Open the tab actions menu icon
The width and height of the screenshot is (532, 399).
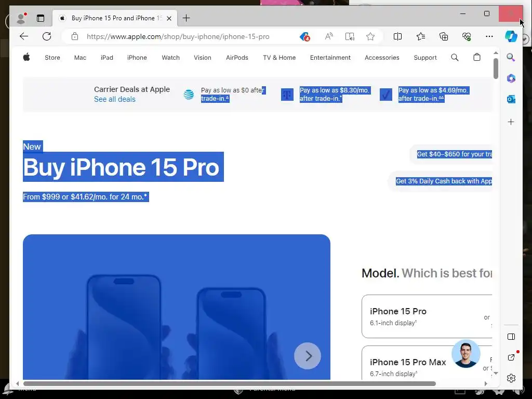click(x=41, y=18)
